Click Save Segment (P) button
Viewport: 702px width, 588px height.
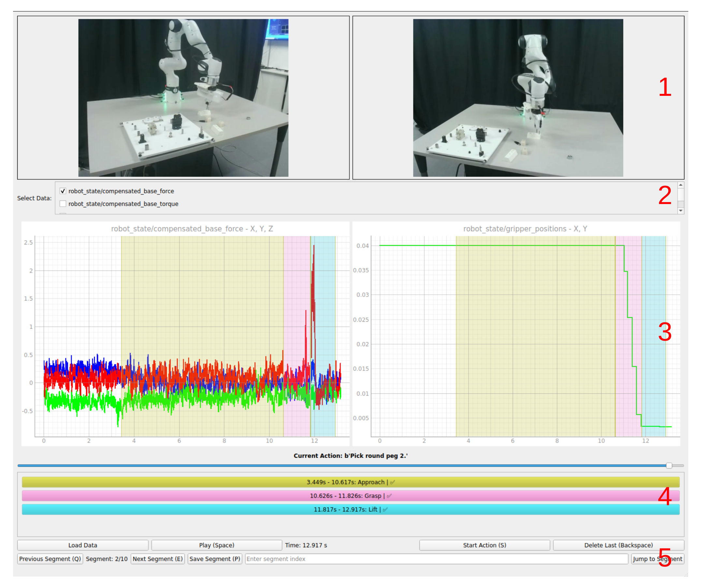(x=215, y=559)
